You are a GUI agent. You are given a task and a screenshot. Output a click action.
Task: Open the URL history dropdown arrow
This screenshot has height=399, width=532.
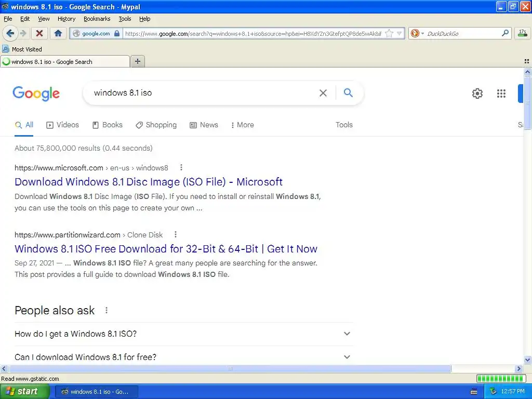400,33
